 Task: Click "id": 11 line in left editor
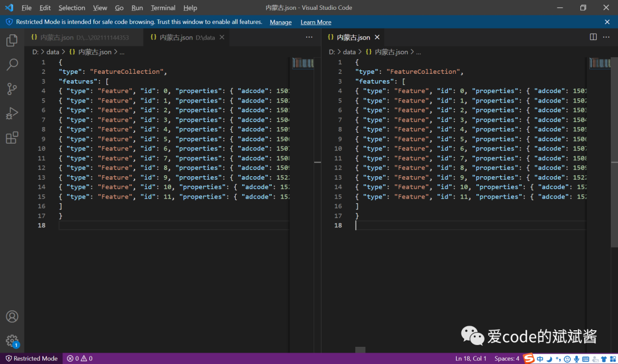pos(173,197)
